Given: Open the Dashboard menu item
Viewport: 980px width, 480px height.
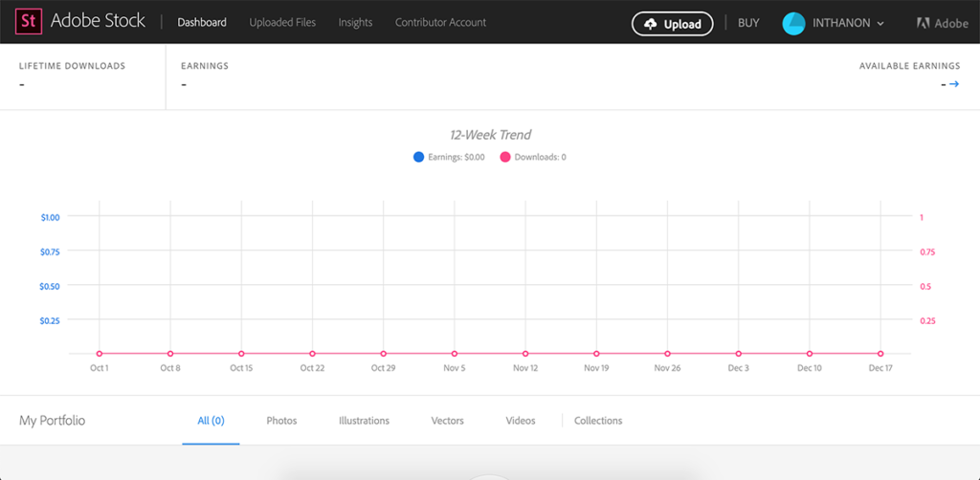Looking at the screenshot, I should (202, 22).
